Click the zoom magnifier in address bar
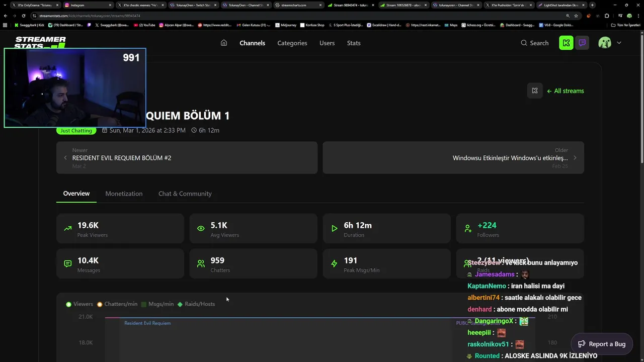 pos(568,16)
